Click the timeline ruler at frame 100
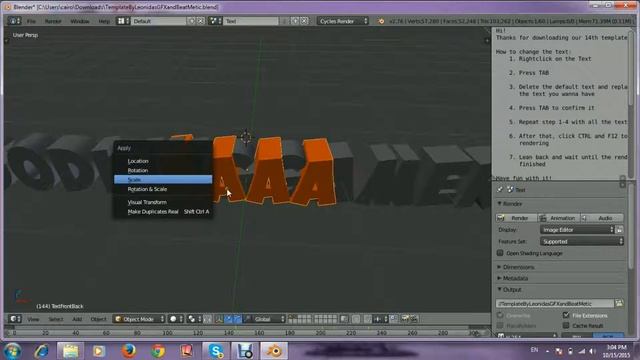Viewport: 640px width, 360px height. [x=167, y=333]
